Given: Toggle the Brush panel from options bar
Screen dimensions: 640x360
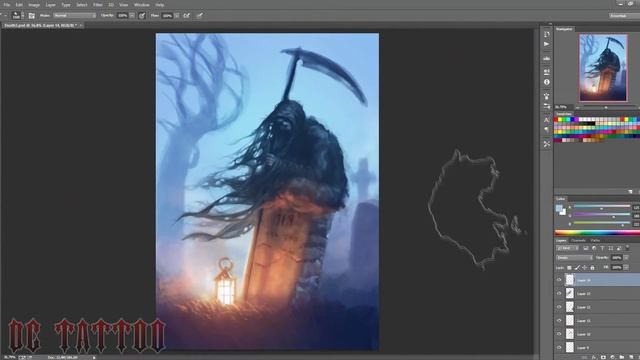Looking at the screenshot, I should [31, 16].
